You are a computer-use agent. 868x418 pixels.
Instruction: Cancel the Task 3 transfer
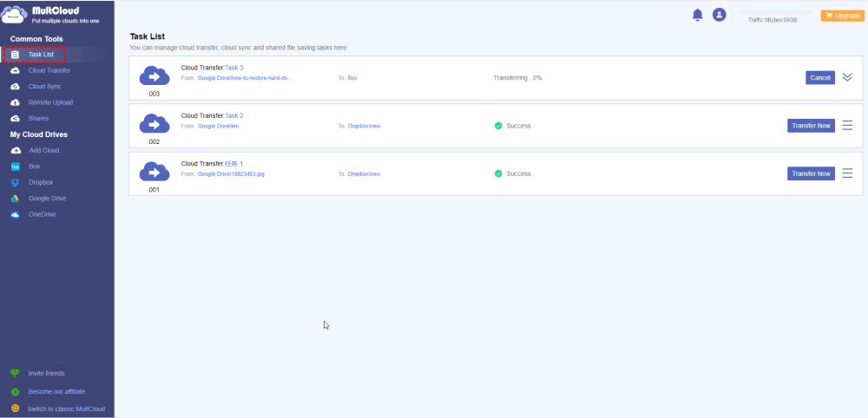tap(820, 78)
